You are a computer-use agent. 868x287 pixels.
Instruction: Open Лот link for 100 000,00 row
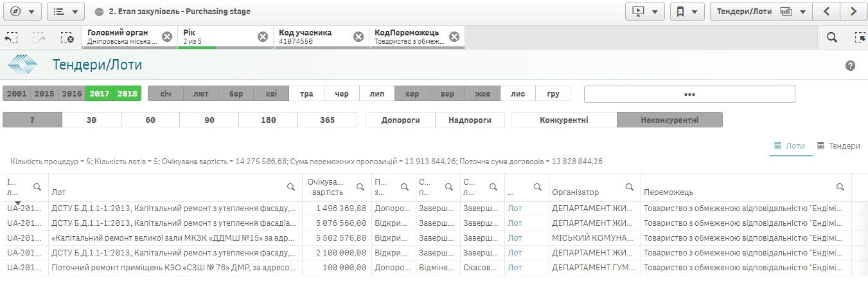coord(515,267)
